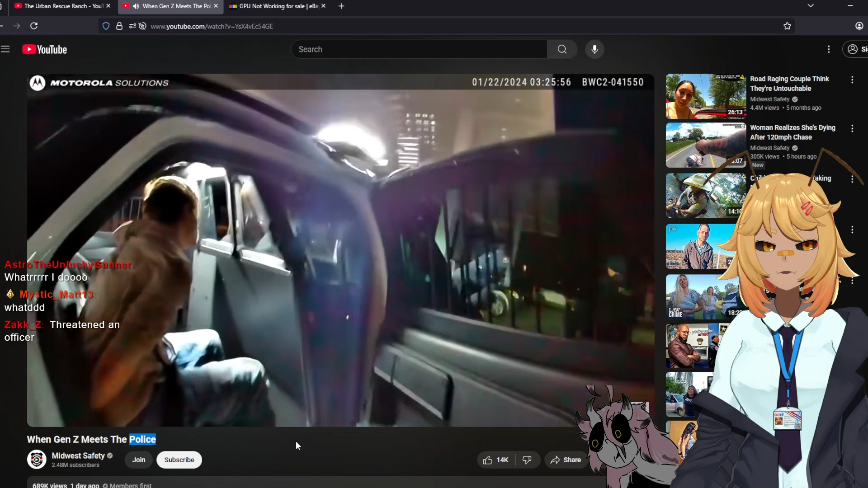This screenshot has height=488, width=868.
Task: Reload the page in the browser
Action: point(34,26)
